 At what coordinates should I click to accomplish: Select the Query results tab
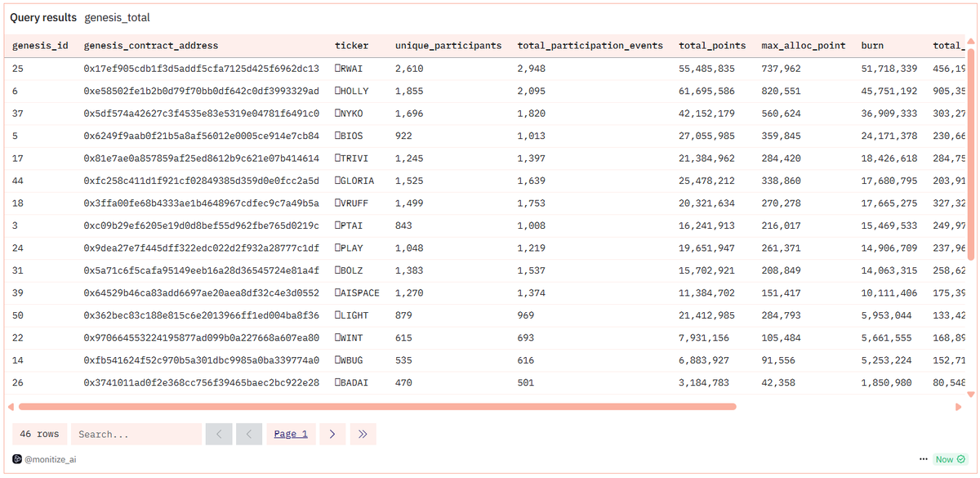pos(43,17)
